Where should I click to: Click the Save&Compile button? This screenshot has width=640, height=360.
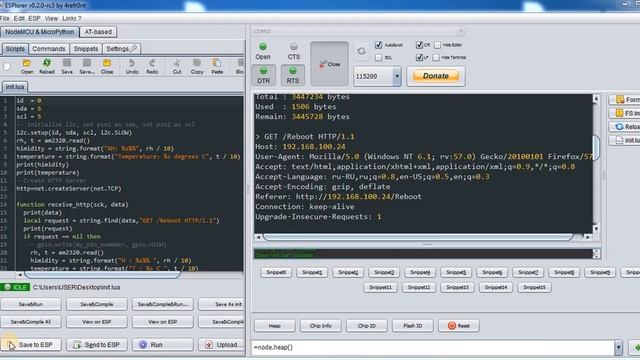point(96,304)
